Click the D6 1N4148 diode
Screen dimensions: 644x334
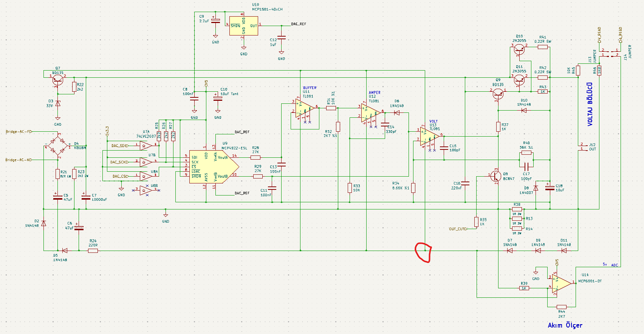point(397,112)
